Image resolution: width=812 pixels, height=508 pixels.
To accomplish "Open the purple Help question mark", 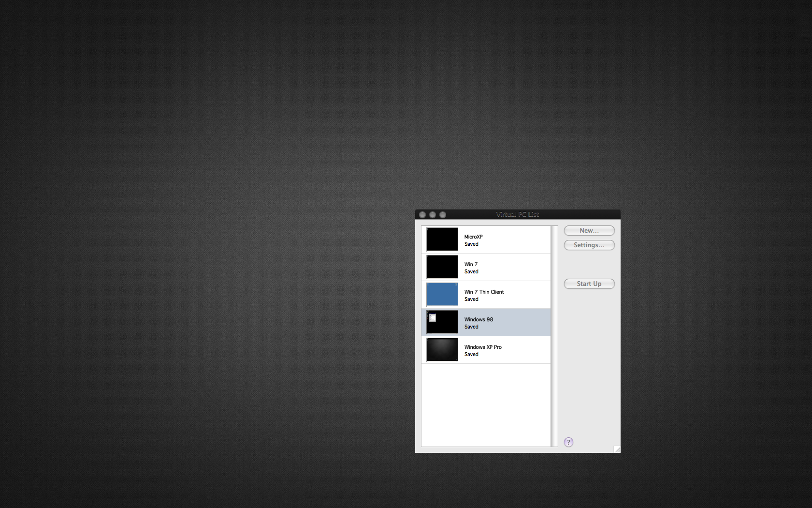I will [x=569, y=442].
